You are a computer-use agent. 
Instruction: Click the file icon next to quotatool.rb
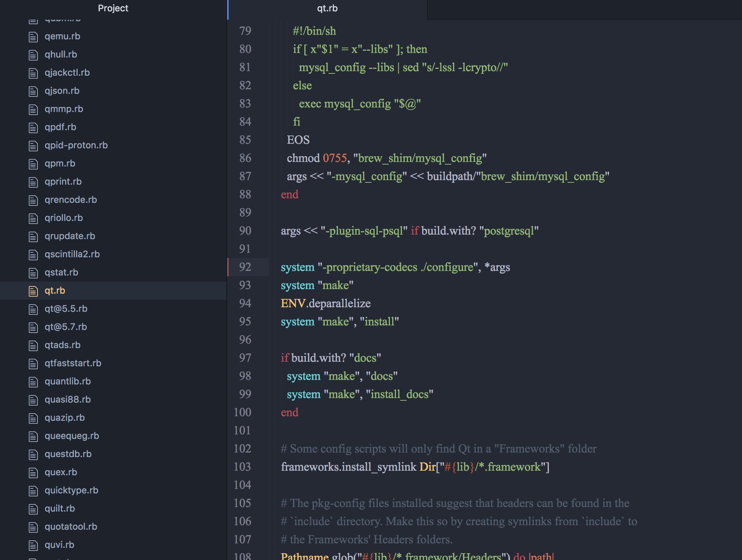33,527
